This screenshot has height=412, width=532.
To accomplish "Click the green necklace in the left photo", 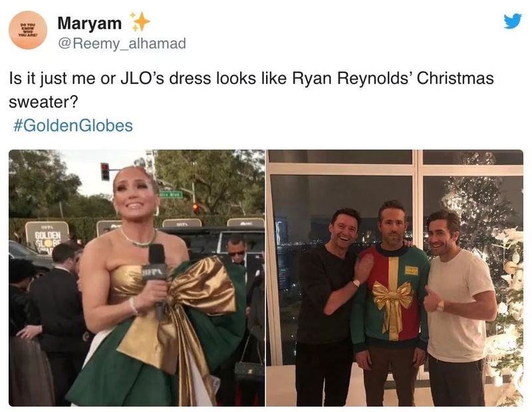I will click(139, 239).
